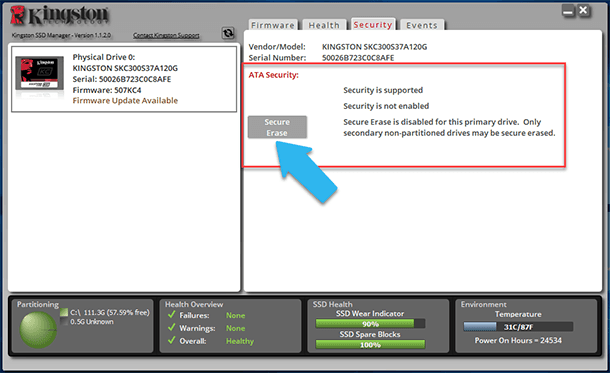This screenshot has height=373, width=610.
Task: Close the SSD Manager window
Action: 583,11
